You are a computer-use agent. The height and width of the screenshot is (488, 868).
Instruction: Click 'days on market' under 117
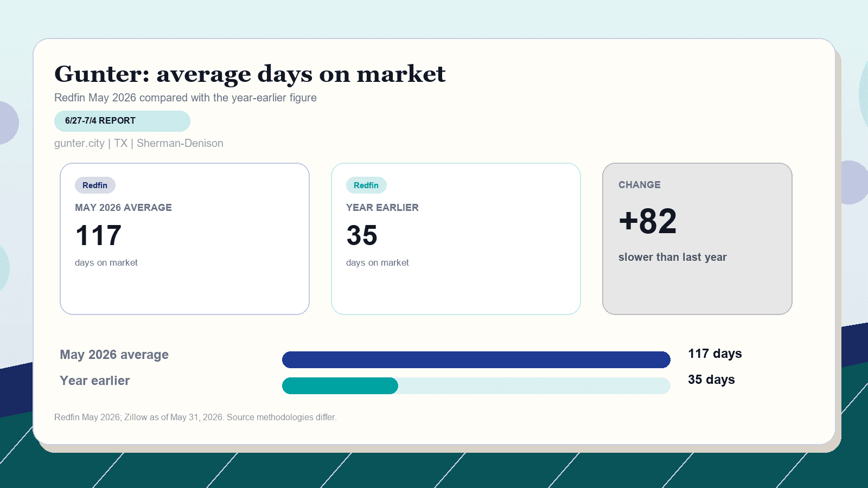106,262
